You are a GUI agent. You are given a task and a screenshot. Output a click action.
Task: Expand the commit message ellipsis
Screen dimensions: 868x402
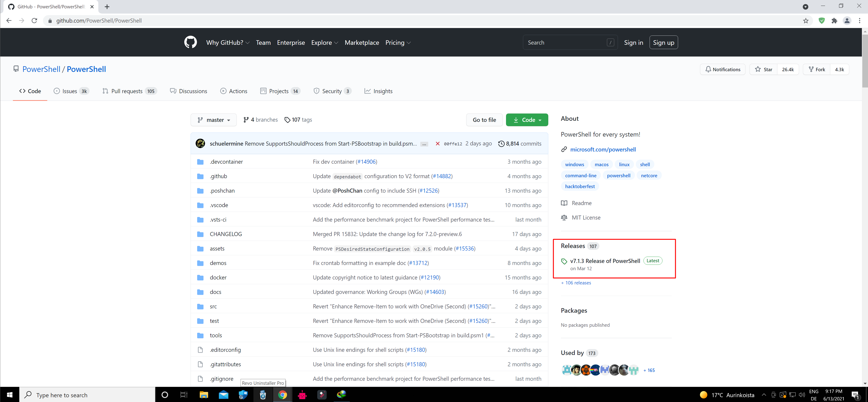tap(424, 144)
